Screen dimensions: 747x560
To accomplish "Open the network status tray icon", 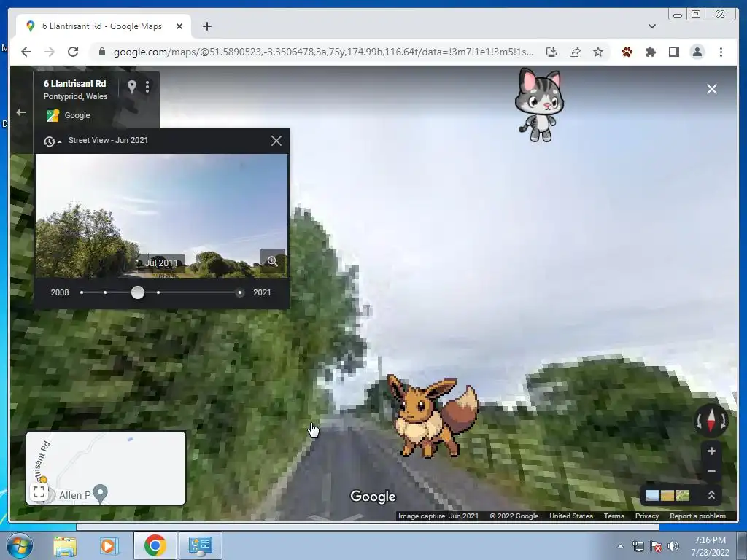I will [x=638, y=547].
